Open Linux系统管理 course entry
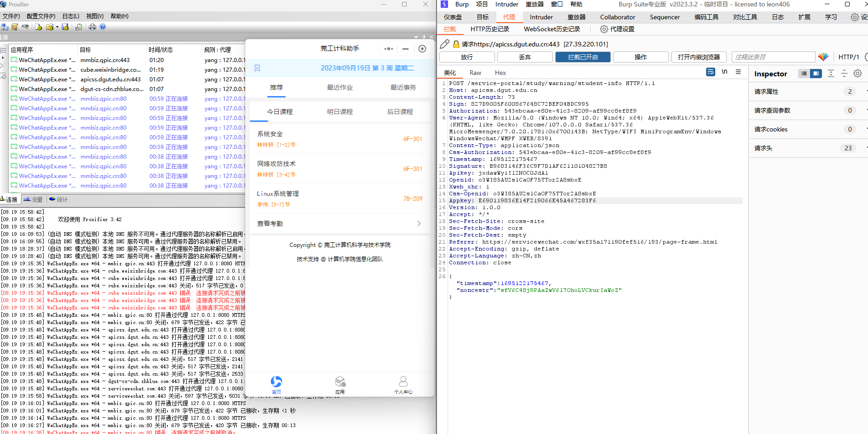 coord(340,199)
